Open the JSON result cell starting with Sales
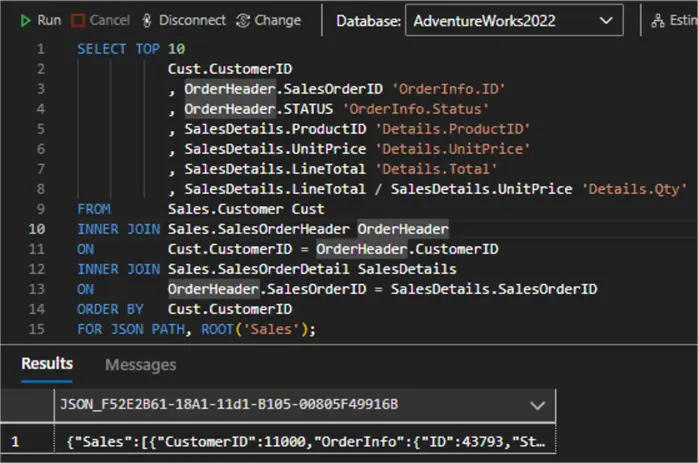 (x=305, y=442)
